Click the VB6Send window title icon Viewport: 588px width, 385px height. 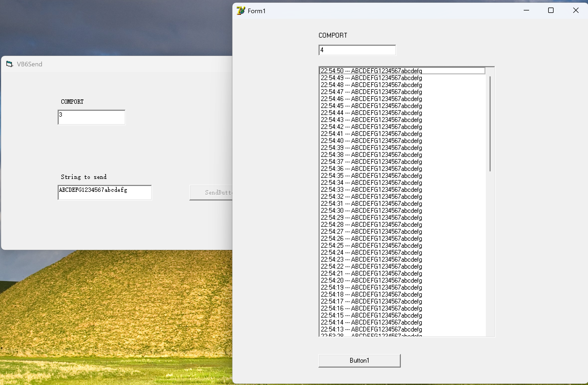coord(10,64)
